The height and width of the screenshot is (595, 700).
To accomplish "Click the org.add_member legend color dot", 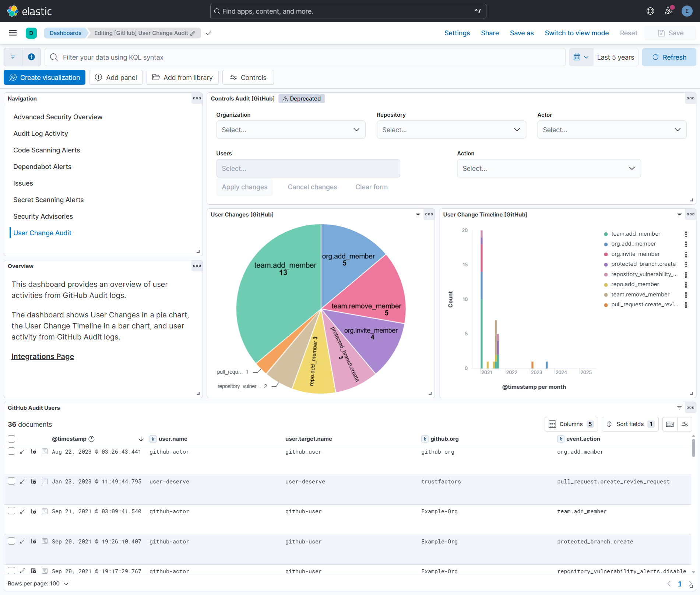I will coord(606,244).
